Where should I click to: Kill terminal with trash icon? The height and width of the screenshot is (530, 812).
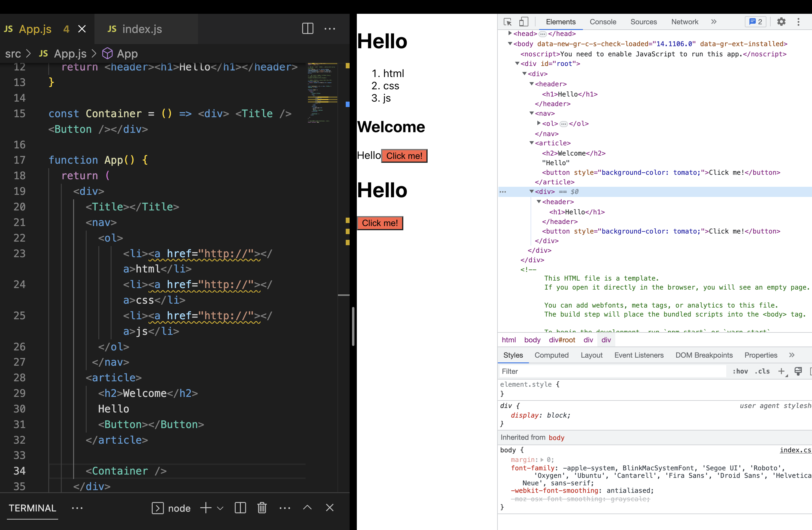pos(262,508)
